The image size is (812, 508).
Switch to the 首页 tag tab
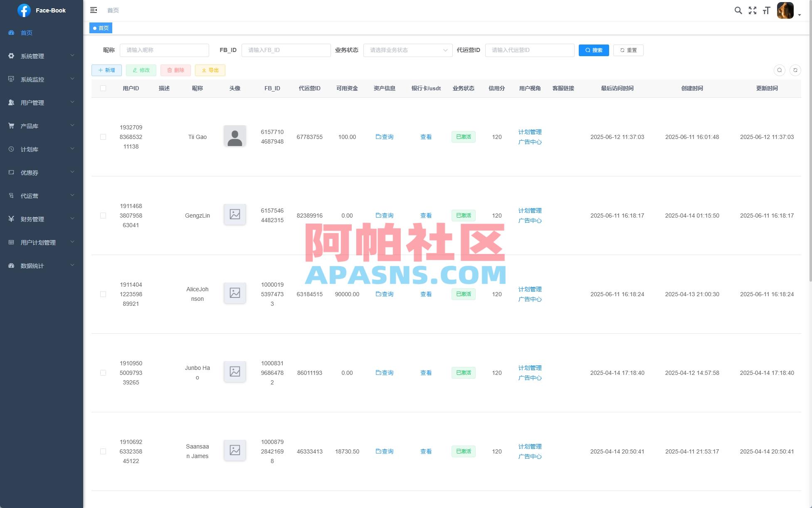101,28
